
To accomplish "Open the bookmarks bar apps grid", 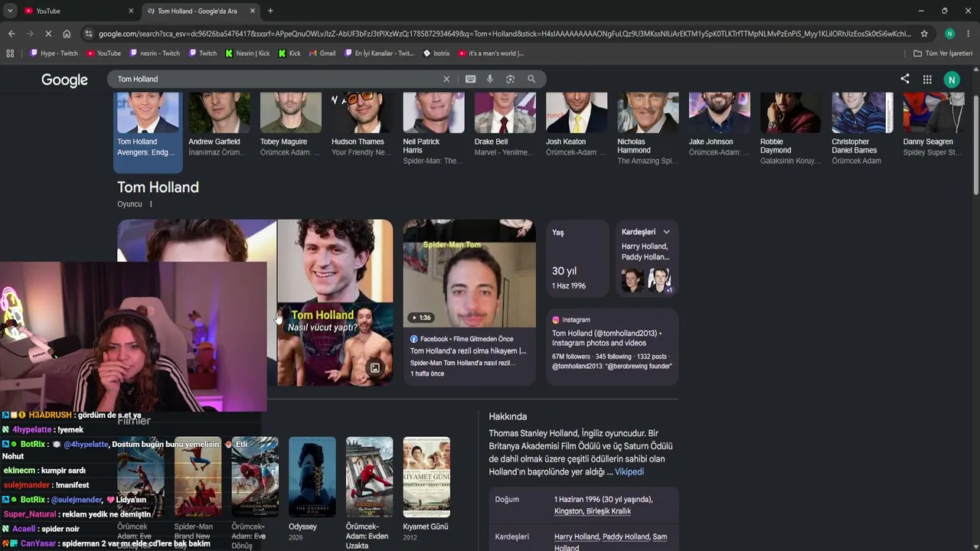I will [x=10, y=54].
